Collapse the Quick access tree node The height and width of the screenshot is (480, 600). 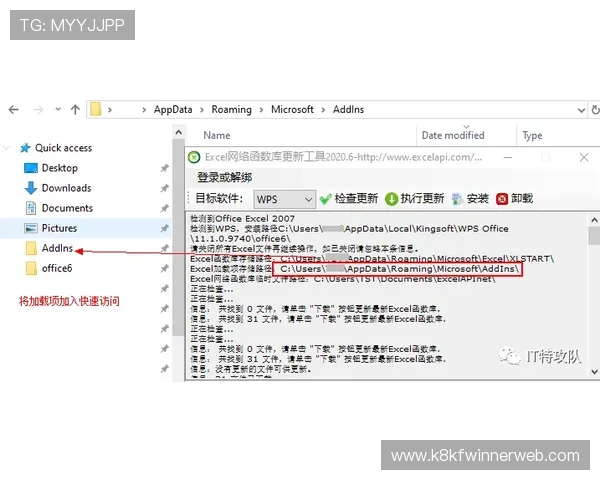[x=7, y=148]
